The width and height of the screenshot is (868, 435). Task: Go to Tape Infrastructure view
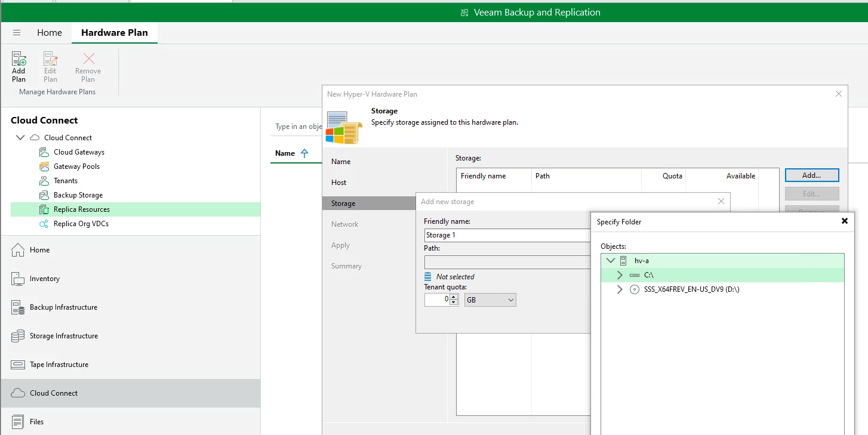[x=59, y=365]
